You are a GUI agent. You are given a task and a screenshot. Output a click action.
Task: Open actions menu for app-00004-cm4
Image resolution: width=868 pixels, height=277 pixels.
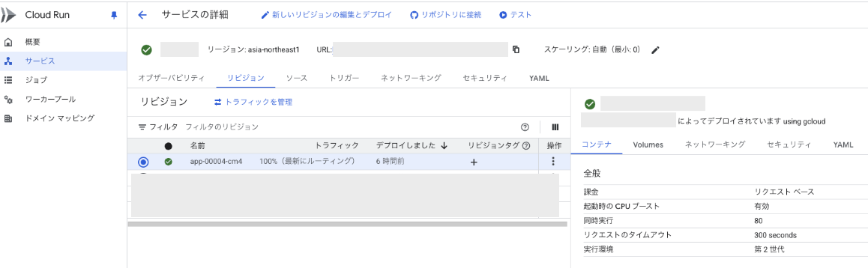(552, 162)
